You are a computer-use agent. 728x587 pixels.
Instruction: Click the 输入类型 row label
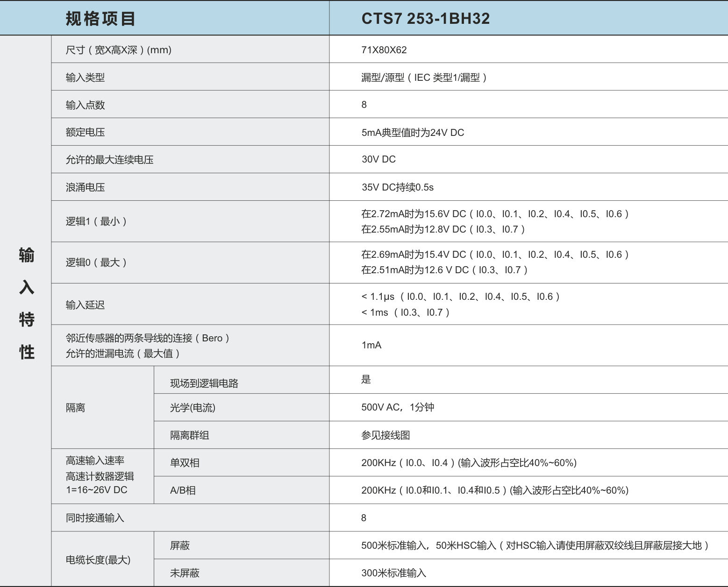(85, 78)
